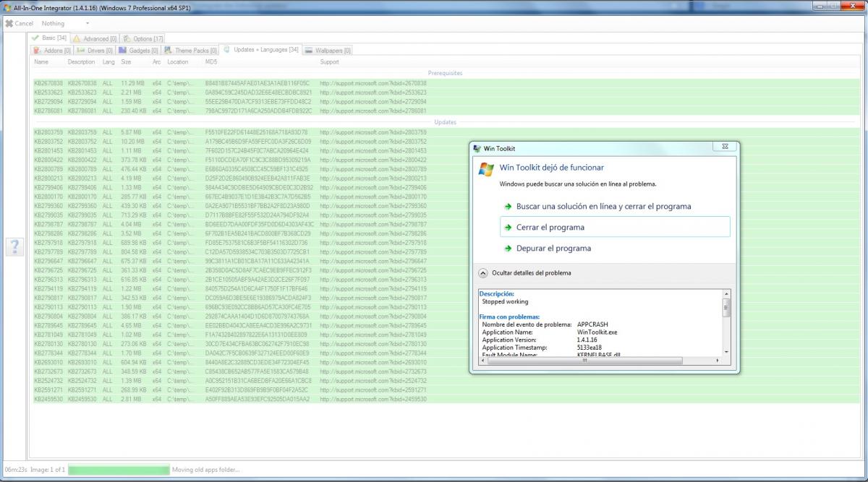Open the Options [17] tab
Image resolution: width=868 pixels, height=482 pixels.
point(142,38)
